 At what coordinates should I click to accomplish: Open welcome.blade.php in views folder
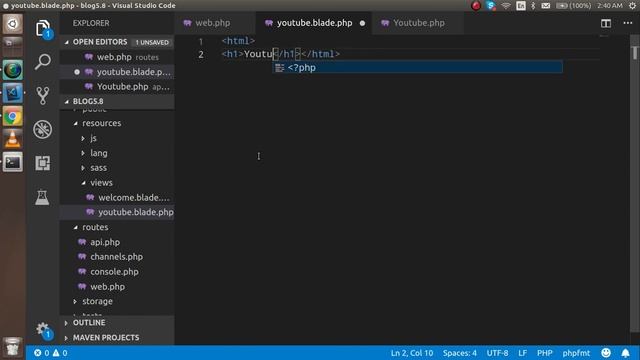click(x=117, y=198)
